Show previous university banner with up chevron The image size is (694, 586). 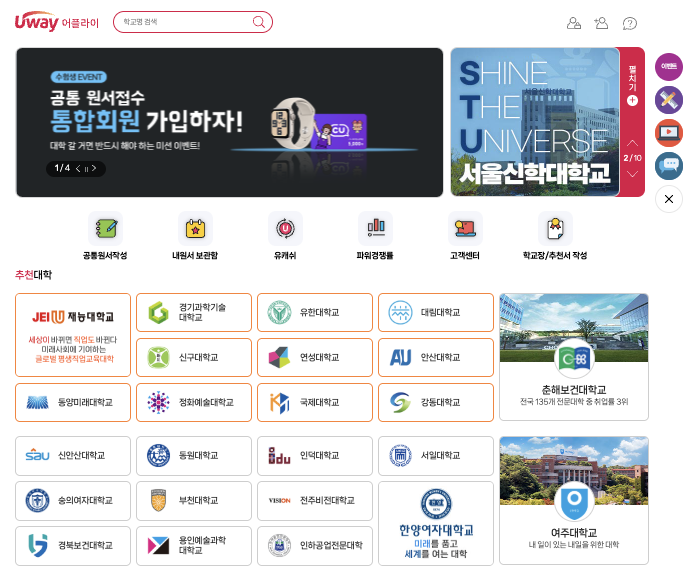(x=632, y=143)
